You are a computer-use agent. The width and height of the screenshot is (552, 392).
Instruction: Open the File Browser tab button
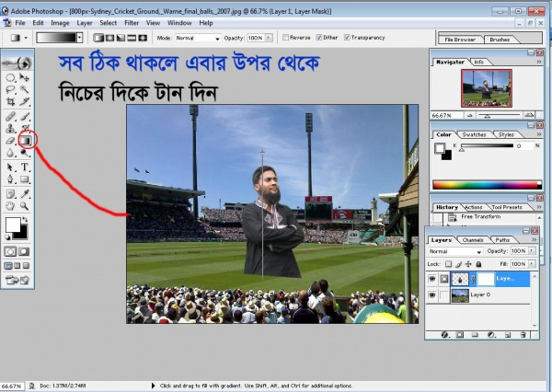pyautogui.click(x=460, y=40)
